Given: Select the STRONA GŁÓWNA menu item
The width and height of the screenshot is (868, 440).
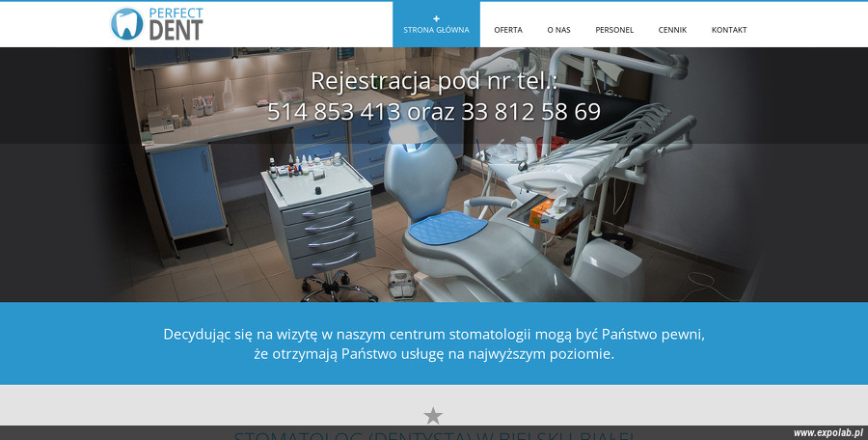Looking at the screenshot, I should click(x=436, y=30).
